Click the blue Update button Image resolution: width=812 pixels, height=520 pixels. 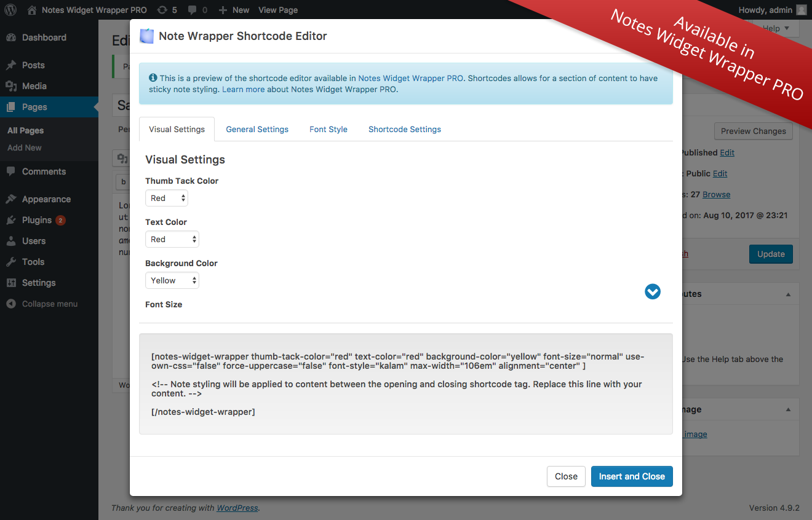tap(771, 254)
